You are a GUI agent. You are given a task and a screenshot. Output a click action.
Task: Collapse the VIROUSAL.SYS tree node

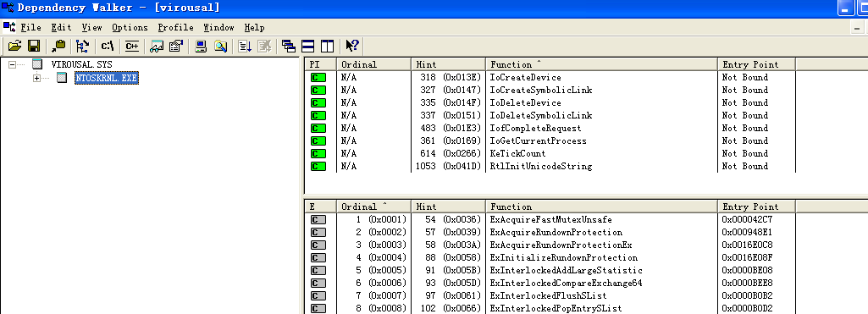pyautogui.click(x=12, y=64)
